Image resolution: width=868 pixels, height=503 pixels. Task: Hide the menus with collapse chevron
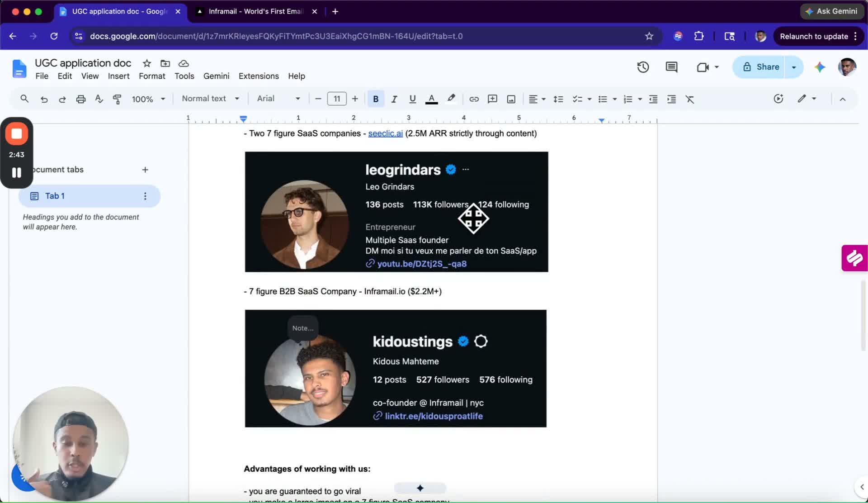tap(843, 99)
